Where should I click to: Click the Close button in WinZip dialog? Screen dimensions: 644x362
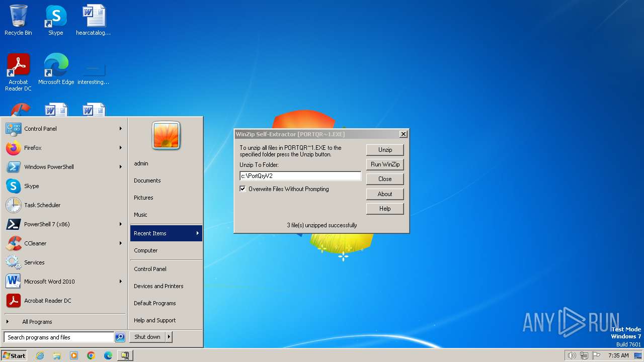coord(385,179)
